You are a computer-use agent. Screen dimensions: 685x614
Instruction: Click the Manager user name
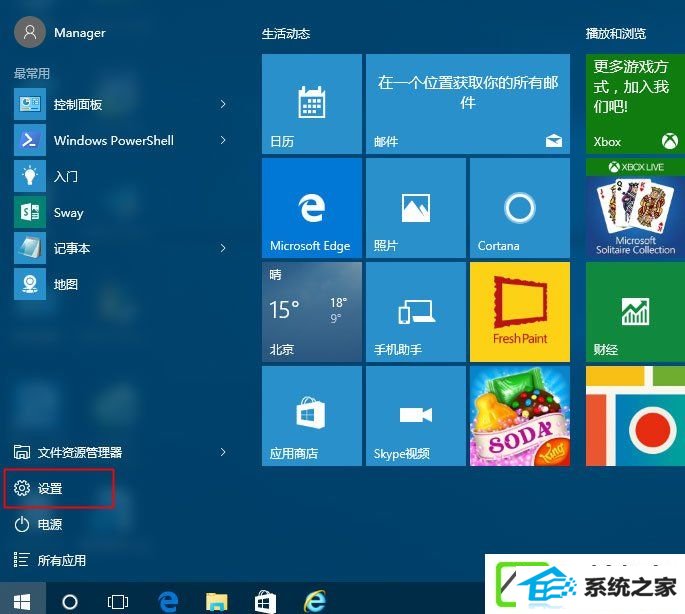tap(80, 32)
